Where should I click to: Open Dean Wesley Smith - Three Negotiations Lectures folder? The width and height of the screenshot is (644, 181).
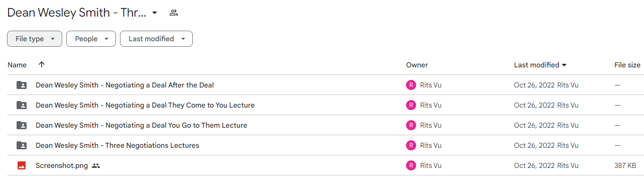[117, 145]
